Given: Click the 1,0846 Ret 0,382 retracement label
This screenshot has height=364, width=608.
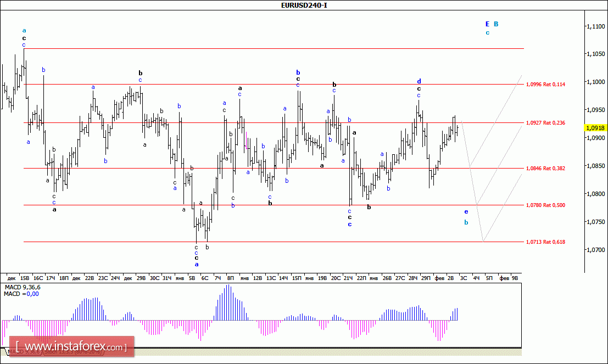Looking at the screenshot, I should (x=545, y=169).
